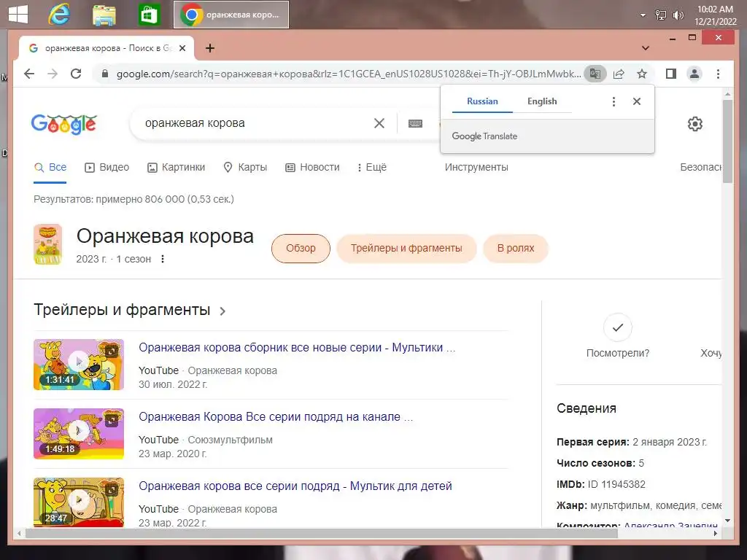Expand the Ещё more menu
747x560 pixels.
pyautogui.click(x=372, y=168)
